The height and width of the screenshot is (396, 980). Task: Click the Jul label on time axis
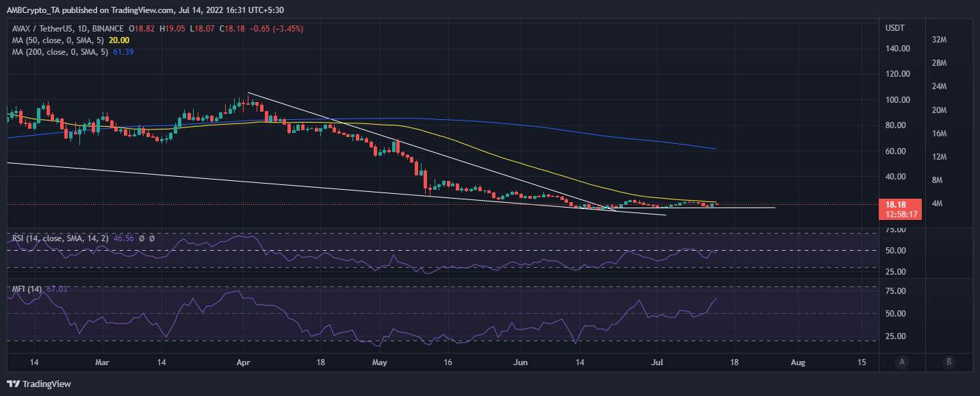point(658,361)
